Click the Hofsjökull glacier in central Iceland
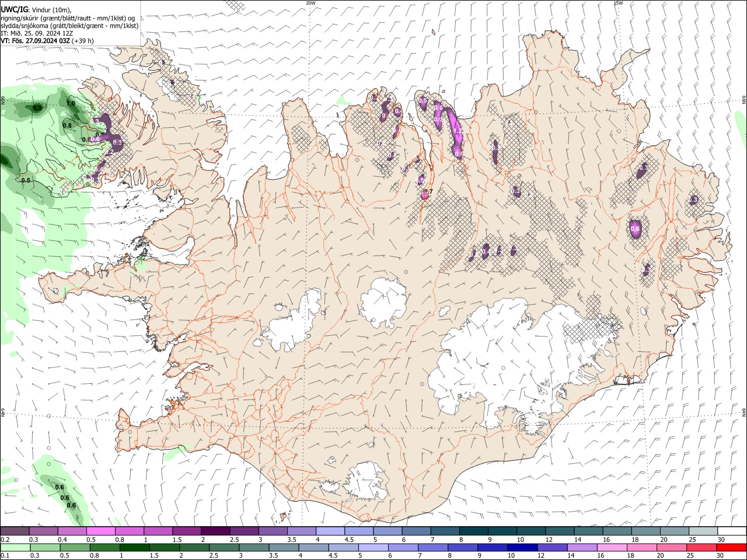Viewport: 747px width, 560px height. [384, 302]
